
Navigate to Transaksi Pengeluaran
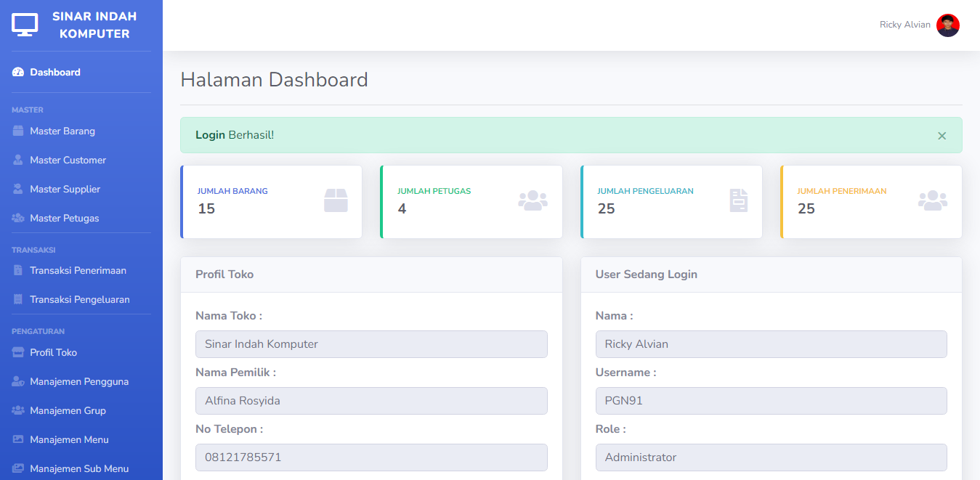pyautogui.click(x=79, y=300)
